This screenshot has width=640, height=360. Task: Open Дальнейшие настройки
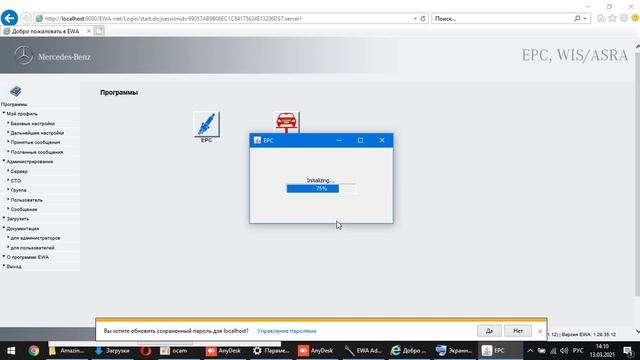(x=37, y=133)
